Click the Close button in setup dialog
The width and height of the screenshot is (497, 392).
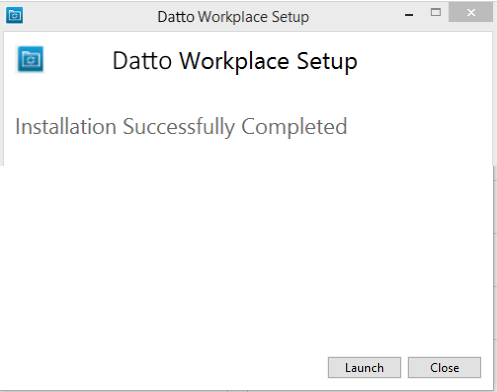(444, 368)
